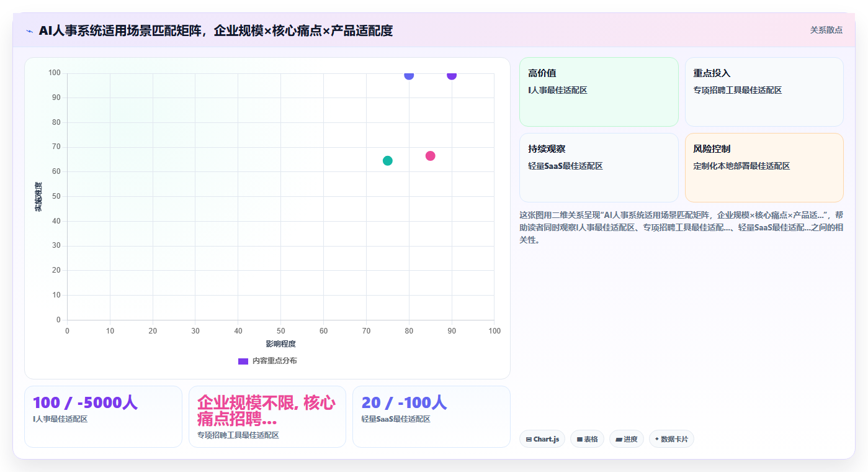Click the 20 / -100人 stat value
Image resolution: width=868 pixels, height=472 pixels.
click(x=404, y=402)
